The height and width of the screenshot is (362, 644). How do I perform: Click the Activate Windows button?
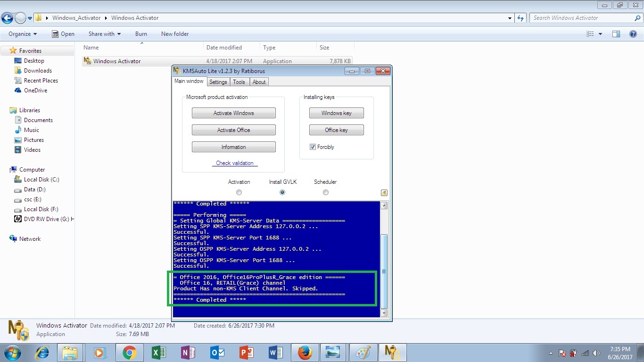233,113
